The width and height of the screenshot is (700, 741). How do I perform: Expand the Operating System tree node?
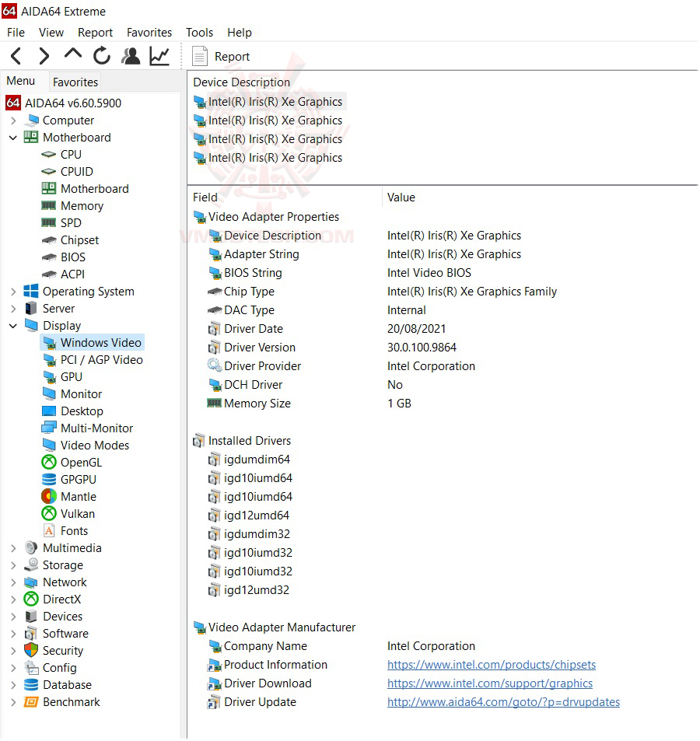13,292
